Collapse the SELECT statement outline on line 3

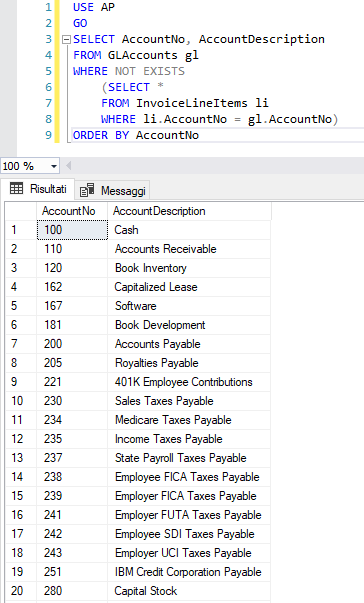[x=66, y=39]
